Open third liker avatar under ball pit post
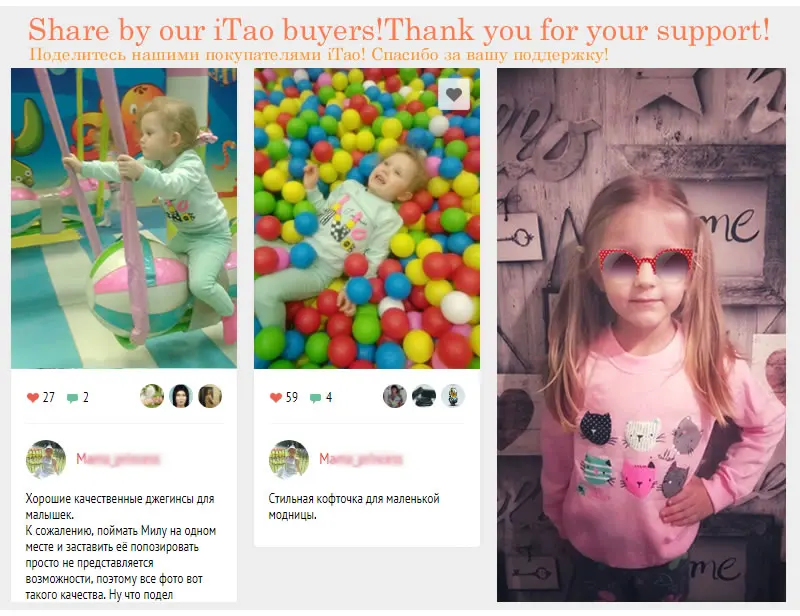800x616 pixels. coord(453,396)
